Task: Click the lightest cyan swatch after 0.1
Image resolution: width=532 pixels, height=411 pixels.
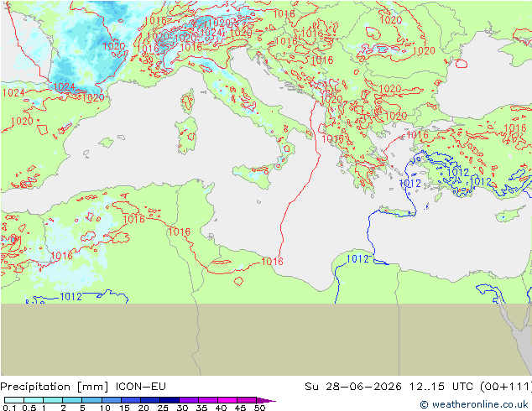Action: [14, 400]
